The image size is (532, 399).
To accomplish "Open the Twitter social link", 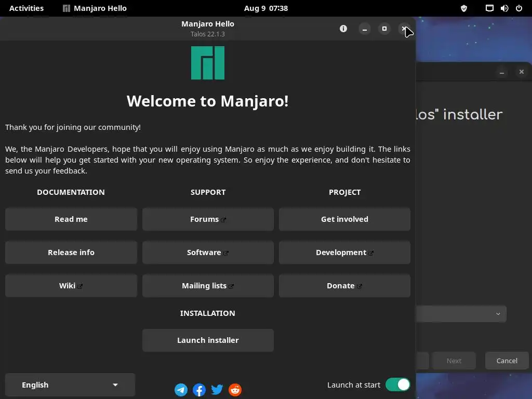I will pyautogui.click(x=217, y=390).
